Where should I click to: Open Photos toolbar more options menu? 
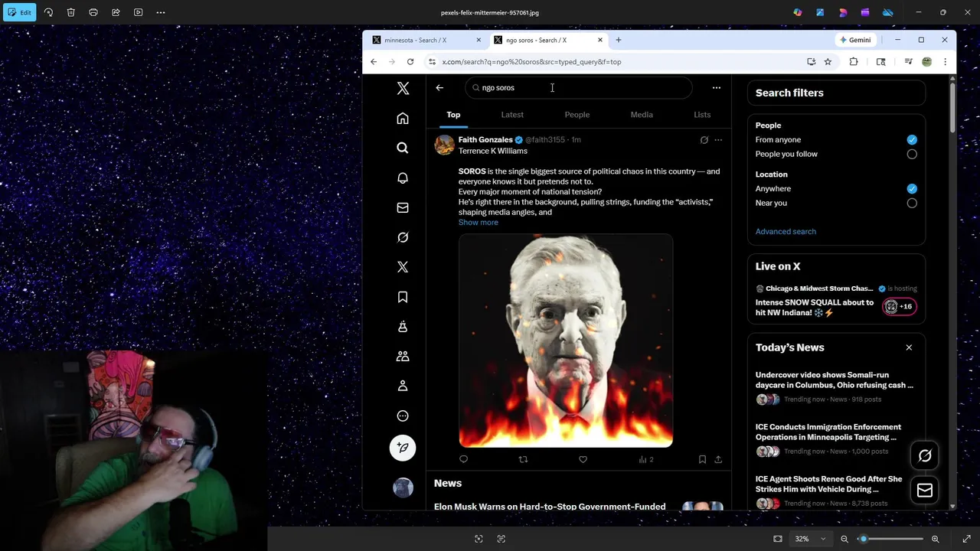[161, 12]
